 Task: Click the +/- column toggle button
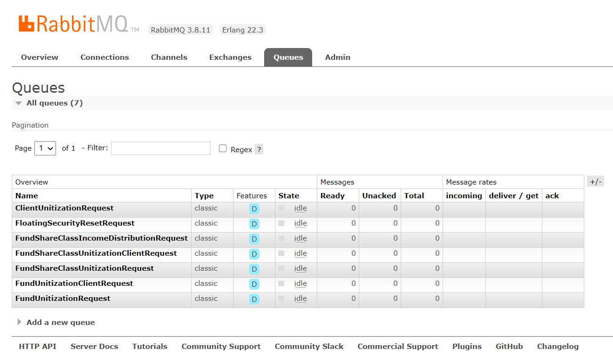pyautogui.click(x=596, y=182)
